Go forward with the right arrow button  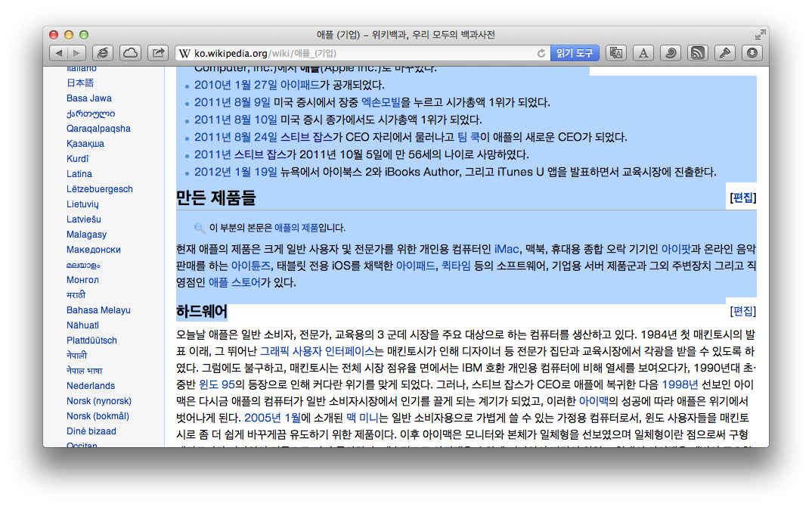(76, 53)
